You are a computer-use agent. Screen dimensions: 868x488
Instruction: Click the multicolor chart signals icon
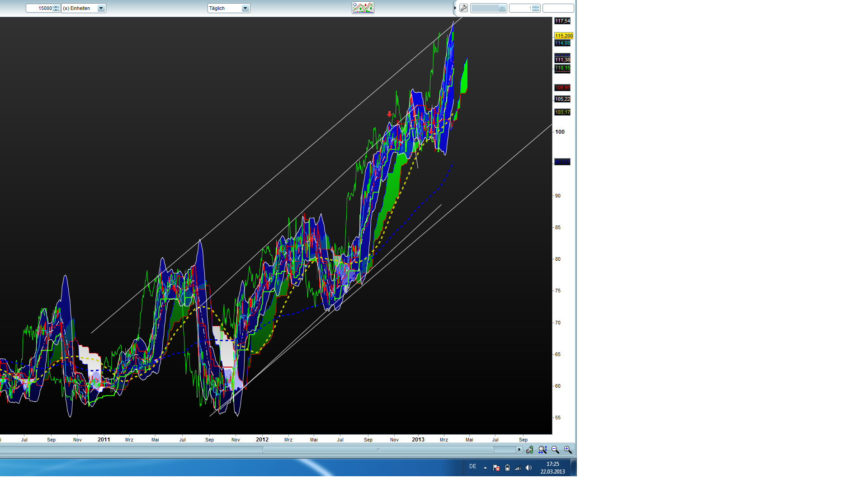(x=362, y=7)
